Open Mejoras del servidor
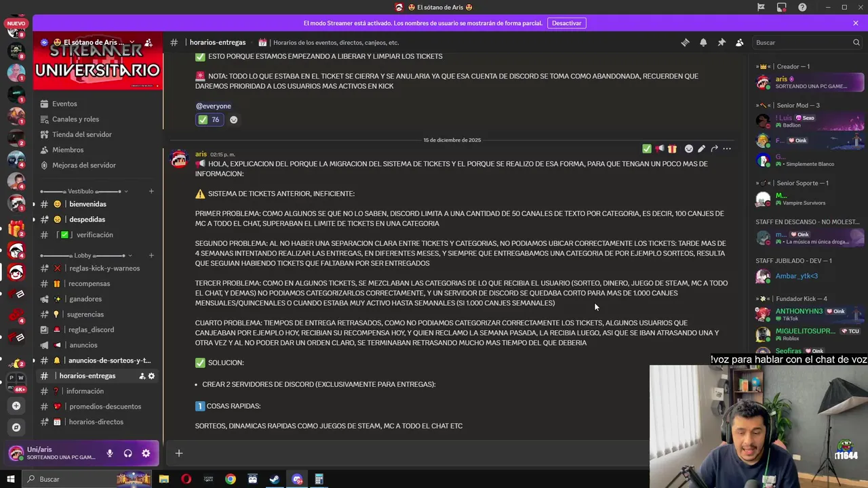Viewport: 868px width, 488px height. 98,165
